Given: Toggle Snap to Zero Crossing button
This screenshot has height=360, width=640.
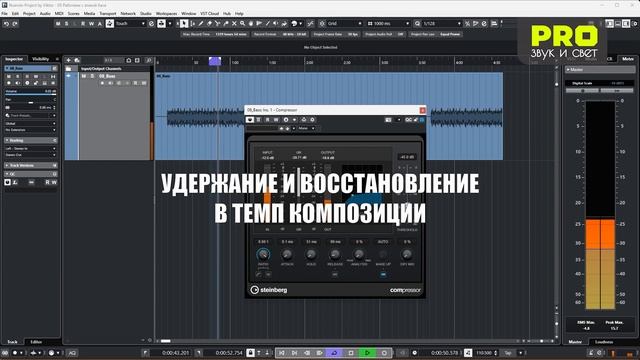Looking at the screenshot, I should [310, 24].
